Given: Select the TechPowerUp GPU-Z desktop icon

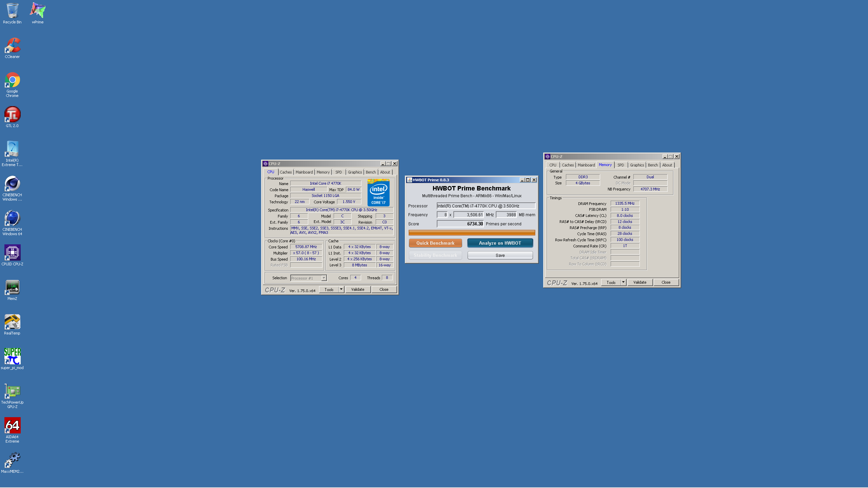Looking at the screenshot, I should (x=12, y=396).
